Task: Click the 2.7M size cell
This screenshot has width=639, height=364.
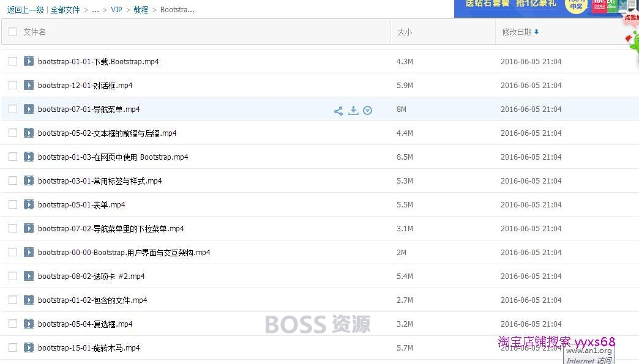Action: click(405, 300)
